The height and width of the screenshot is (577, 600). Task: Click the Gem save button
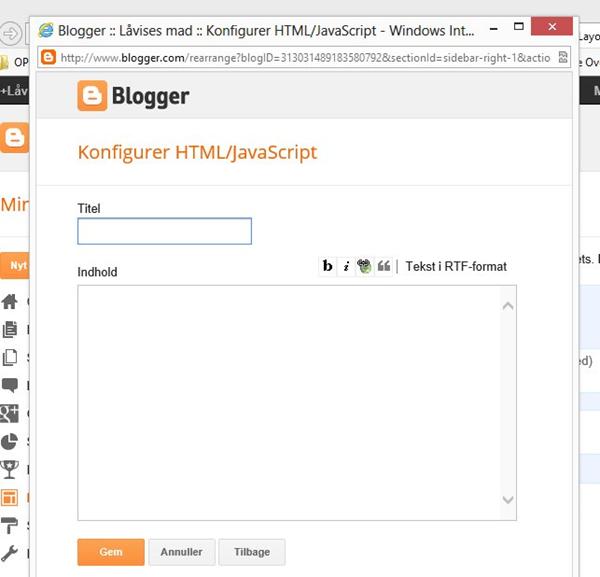click(111, 552)
